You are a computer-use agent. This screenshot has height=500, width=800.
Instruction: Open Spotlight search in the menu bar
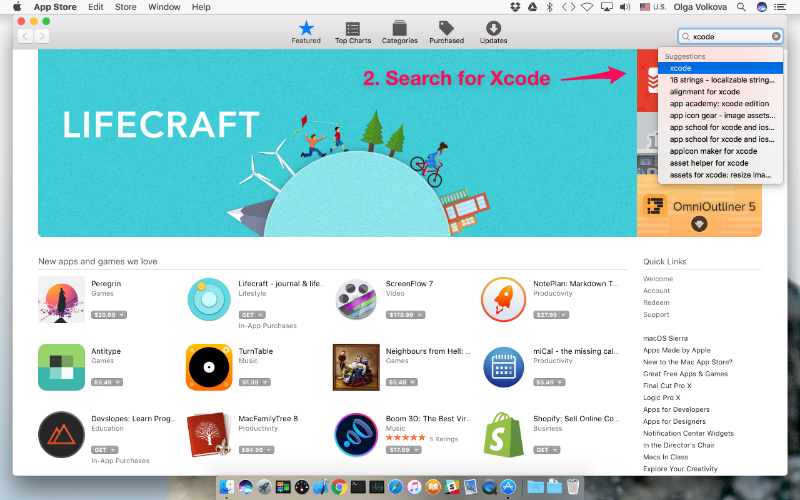[741, 7]
